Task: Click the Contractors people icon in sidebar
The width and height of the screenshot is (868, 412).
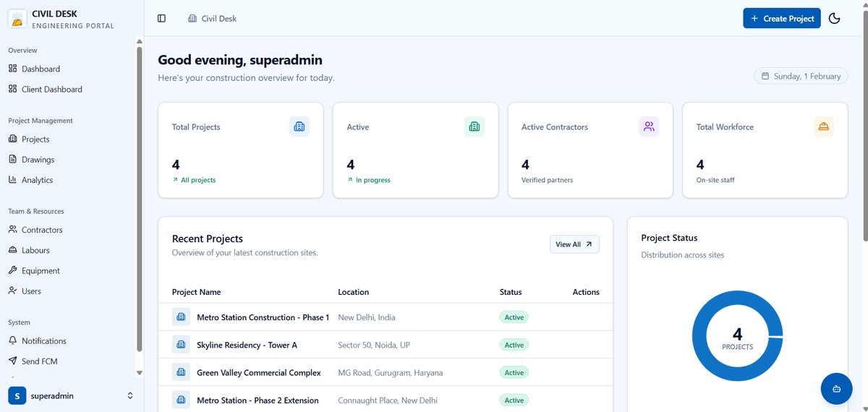Action: [x=12, y=229]
